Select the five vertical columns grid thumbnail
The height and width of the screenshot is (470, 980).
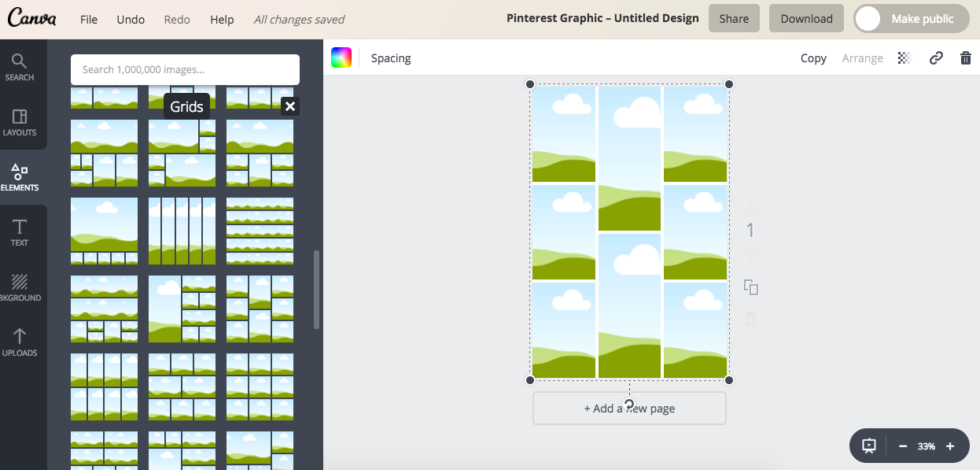click(182, 231)
